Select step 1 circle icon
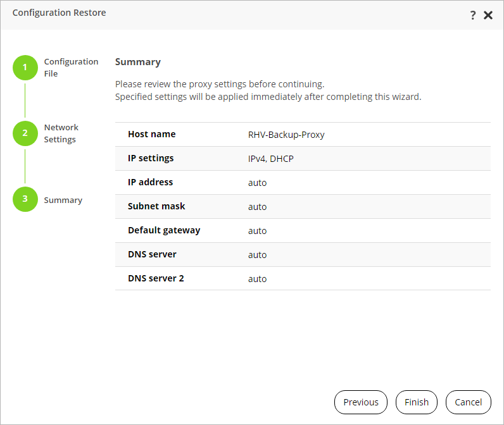This screenshot has height=425, width=504. 25,67
